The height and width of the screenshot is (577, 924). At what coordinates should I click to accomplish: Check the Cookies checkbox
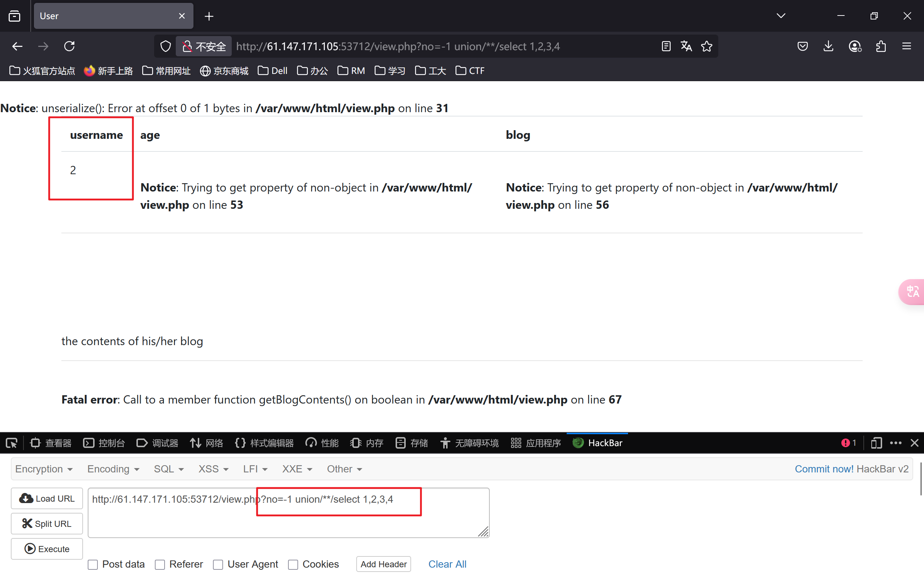click(x=293, y=564)
